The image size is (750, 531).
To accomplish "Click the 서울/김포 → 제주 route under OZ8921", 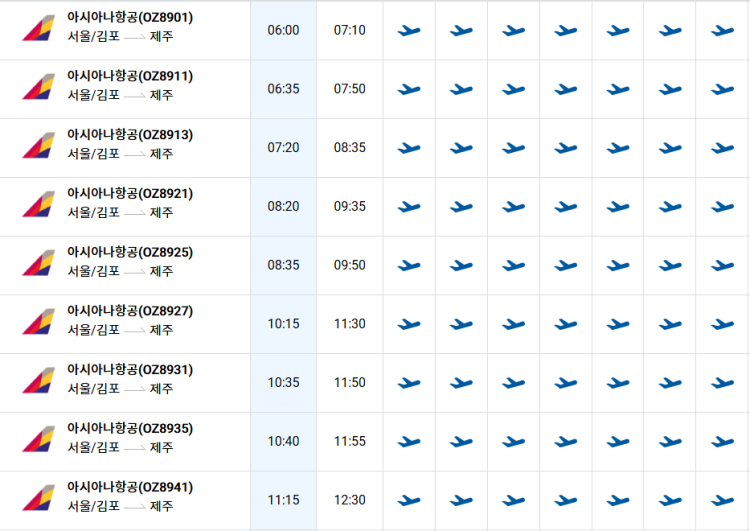I will pyautogui.click(x=120, y=212).
